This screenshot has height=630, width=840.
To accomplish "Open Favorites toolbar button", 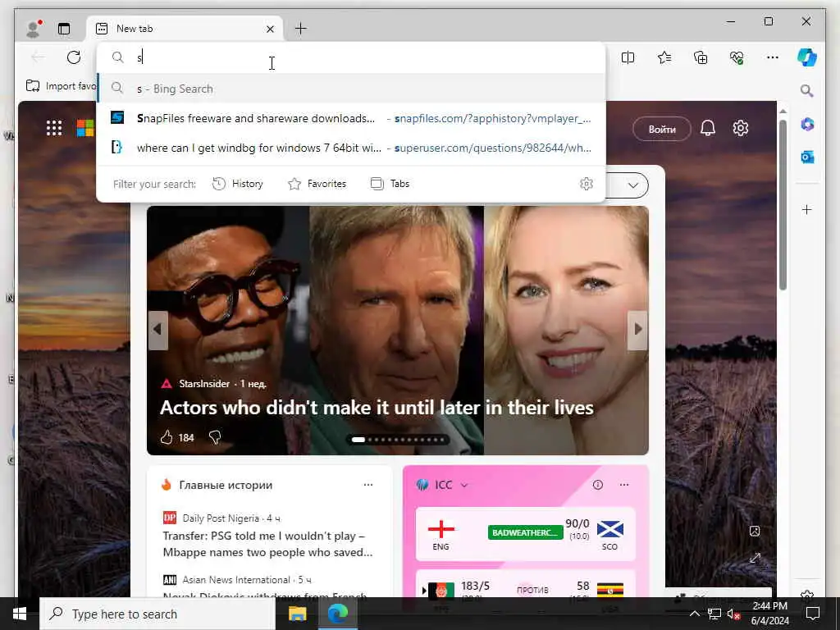I will 664,57.
